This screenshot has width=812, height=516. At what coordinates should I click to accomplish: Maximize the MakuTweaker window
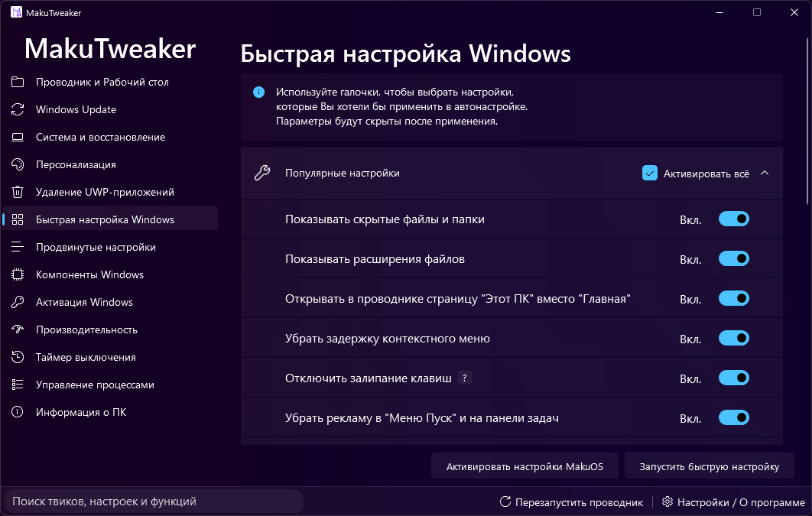point(757,12)
